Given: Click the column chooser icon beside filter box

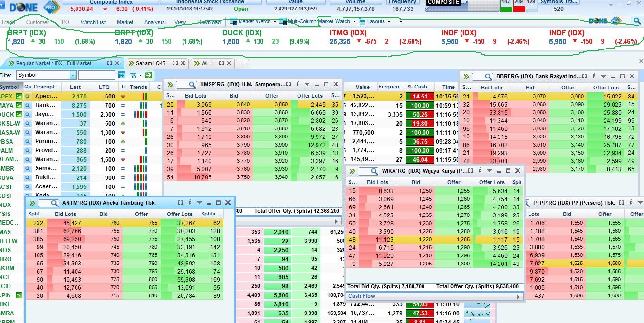Looking at the screenshot, I should point(122,75).
